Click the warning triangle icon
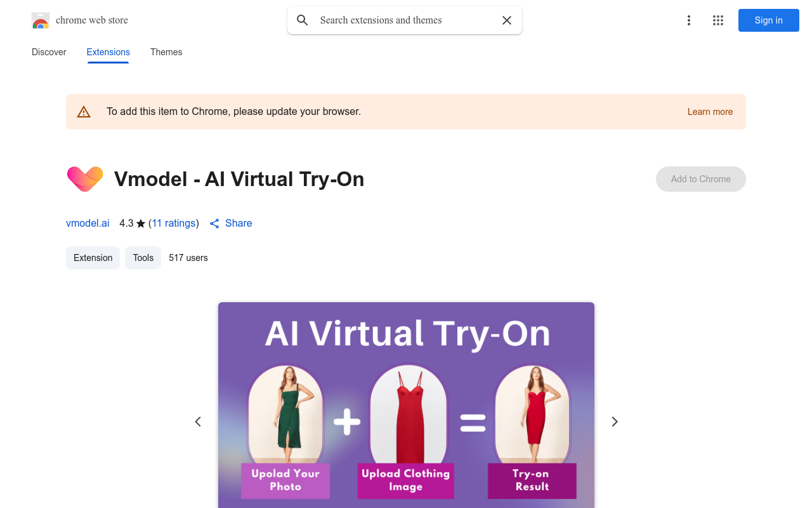The image size is (812, 508). (x=84, y=112)
